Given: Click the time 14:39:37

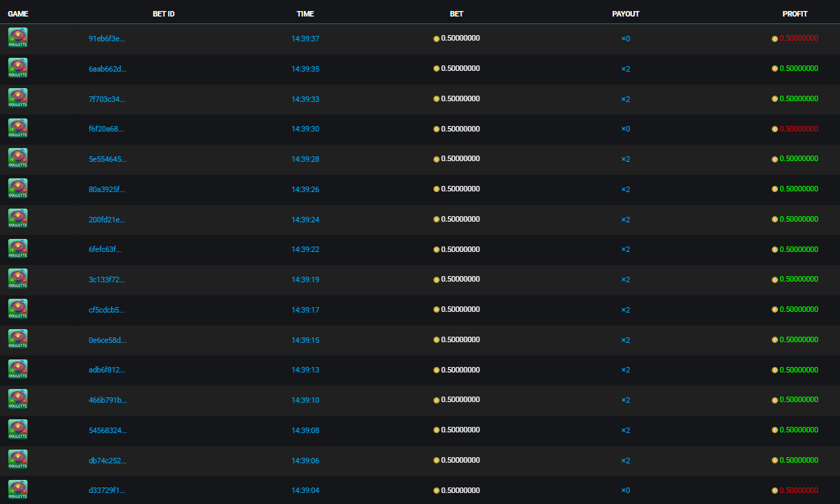Looking at the screenshot, I should coord(305,39).
